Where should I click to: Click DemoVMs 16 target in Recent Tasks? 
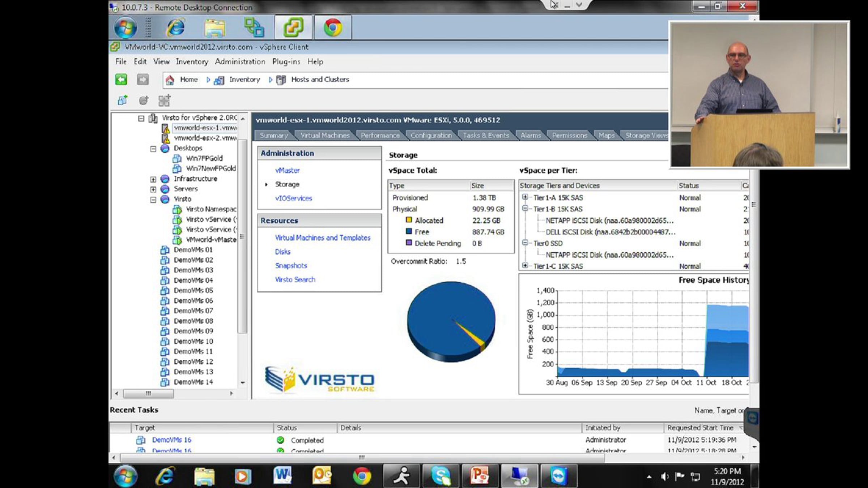coord(171,440)
